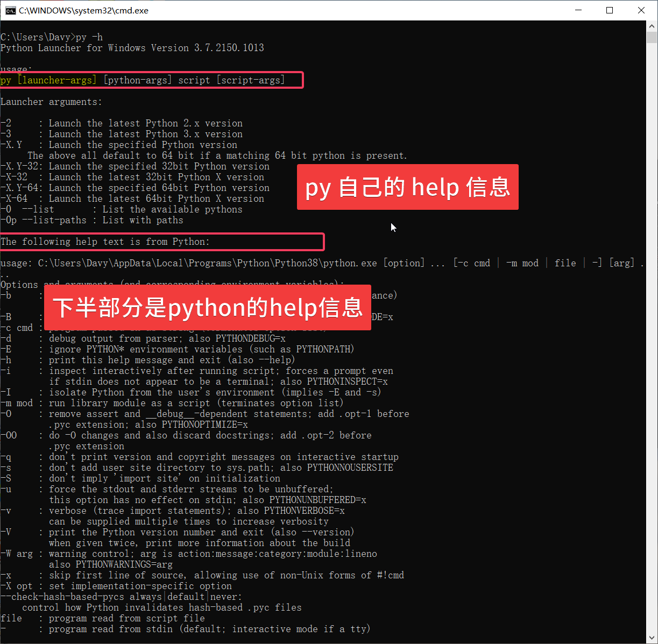Click the '- : program read from stdin' line

186,629
